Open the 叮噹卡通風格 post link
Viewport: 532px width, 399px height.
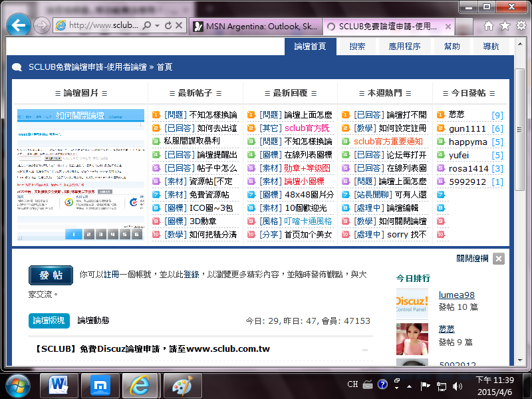[308, 221]
